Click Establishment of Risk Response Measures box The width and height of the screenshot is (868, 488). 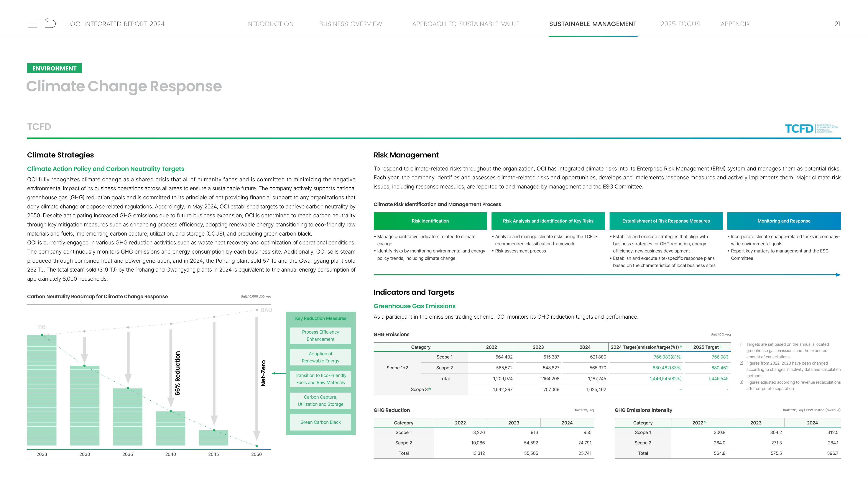pyautogui.click(x=666, y=221)
